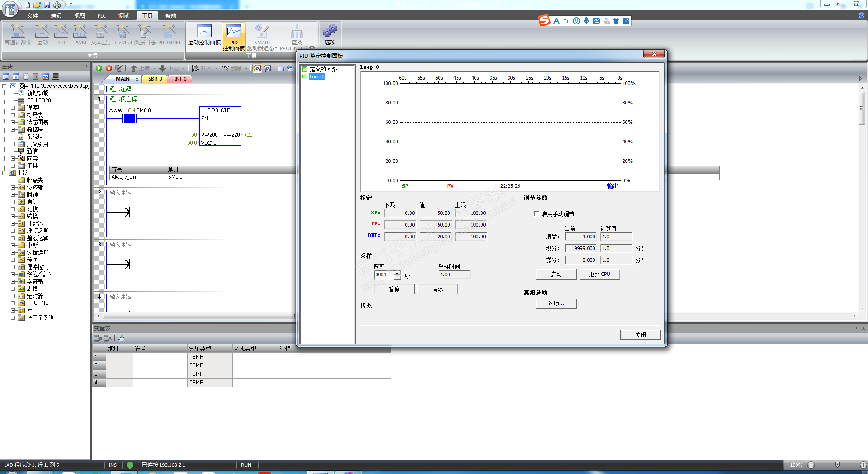Open the PWM wizard icon
The width and height of the screenshot is (868, 474).
[x=80, y=34]
